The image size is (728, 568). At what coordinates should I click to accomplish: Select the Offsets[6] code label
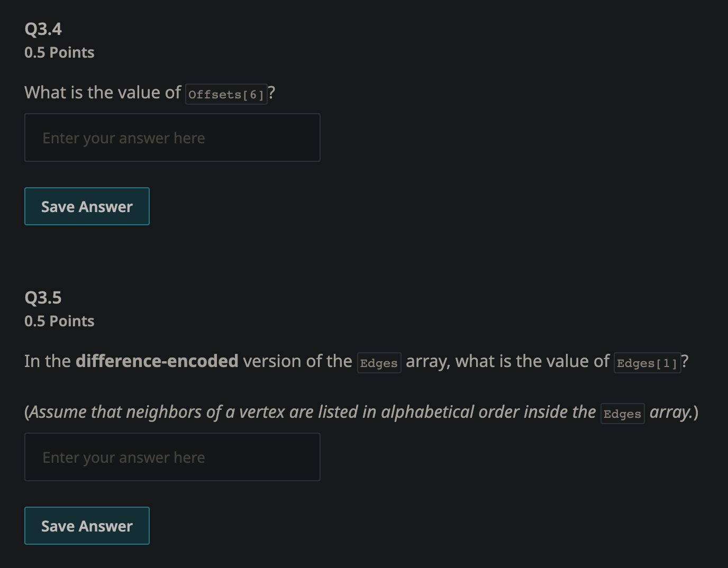(x=226, y=94)
